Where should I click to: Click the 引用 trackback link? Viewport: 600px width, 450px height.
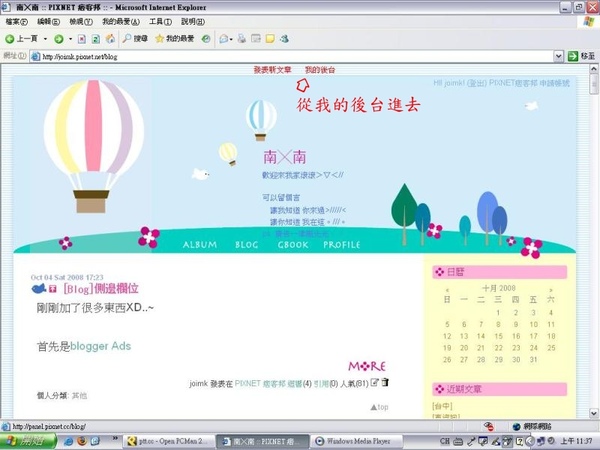point(321,383)
